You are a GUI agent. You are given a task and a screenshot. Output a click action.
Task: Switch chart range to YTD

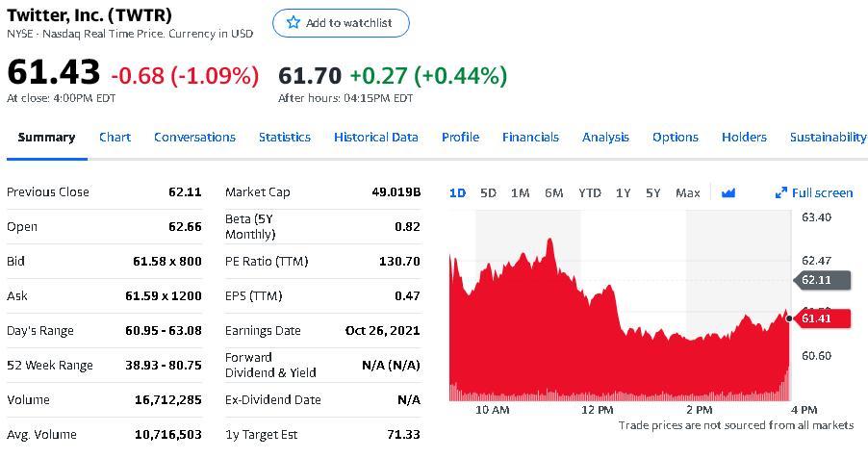[x=589, y=192]
